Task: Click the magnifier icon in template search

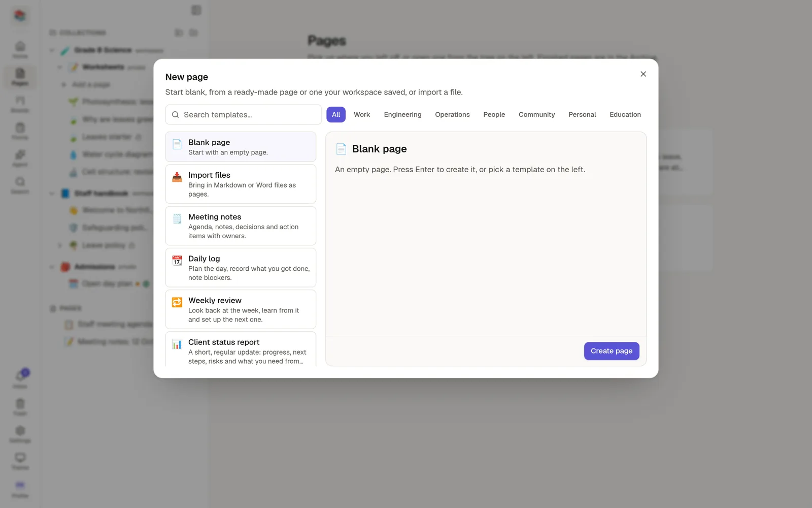Action: pos(175,115)
